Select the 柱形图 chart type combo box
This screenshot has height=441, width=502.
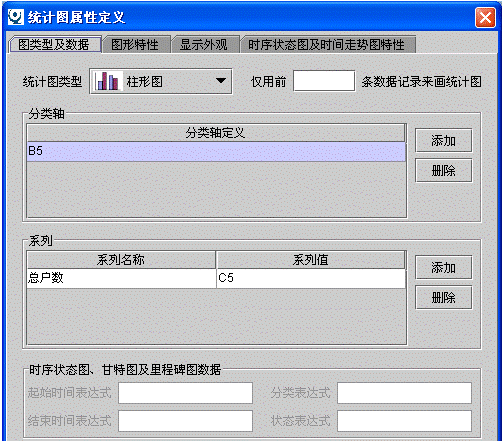(x=161, y=81)
